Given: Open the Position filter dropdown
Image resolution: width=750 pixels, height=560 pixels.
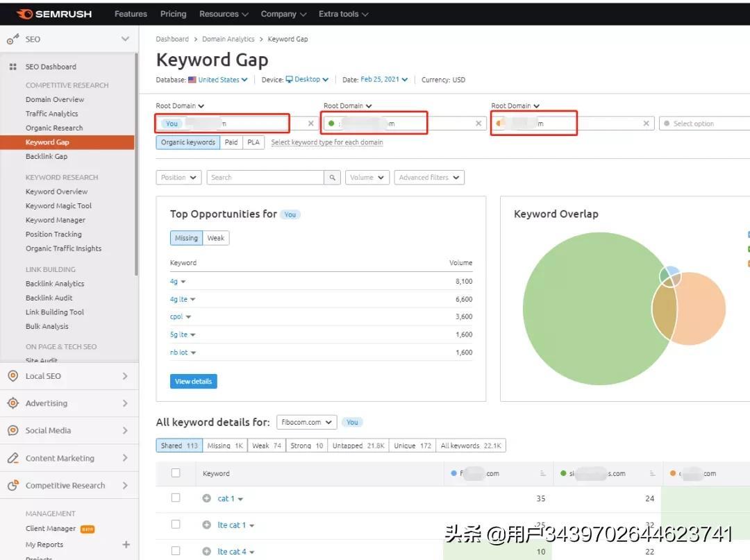Looking at the screenshot, I should [x=179, y=177].
